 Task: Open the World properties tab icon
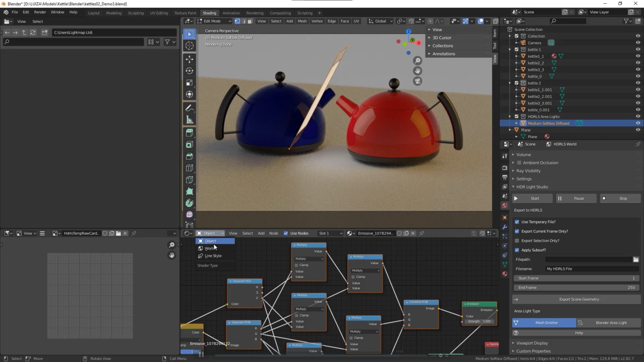[505, 206]
